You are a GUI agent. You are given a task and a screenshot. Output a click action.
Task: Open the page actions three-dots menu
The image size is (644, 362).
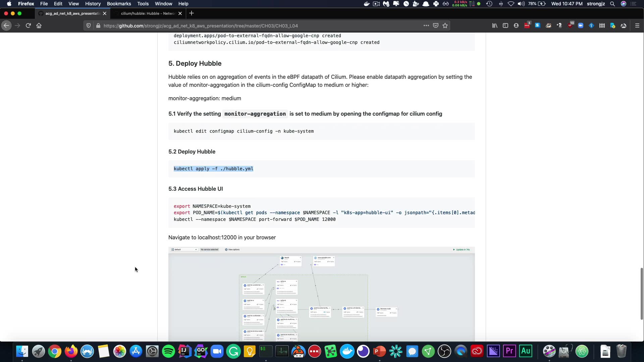tap(426, 25)
